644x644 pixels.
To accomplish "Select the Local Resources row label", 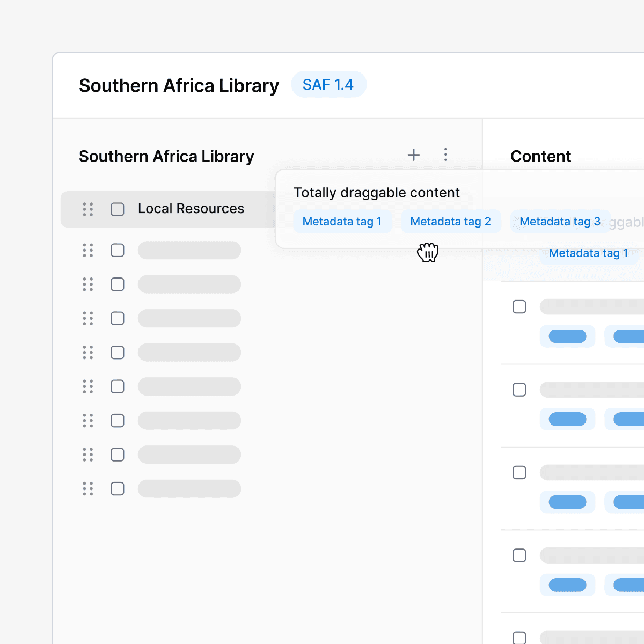I will [x=191, y=209].
